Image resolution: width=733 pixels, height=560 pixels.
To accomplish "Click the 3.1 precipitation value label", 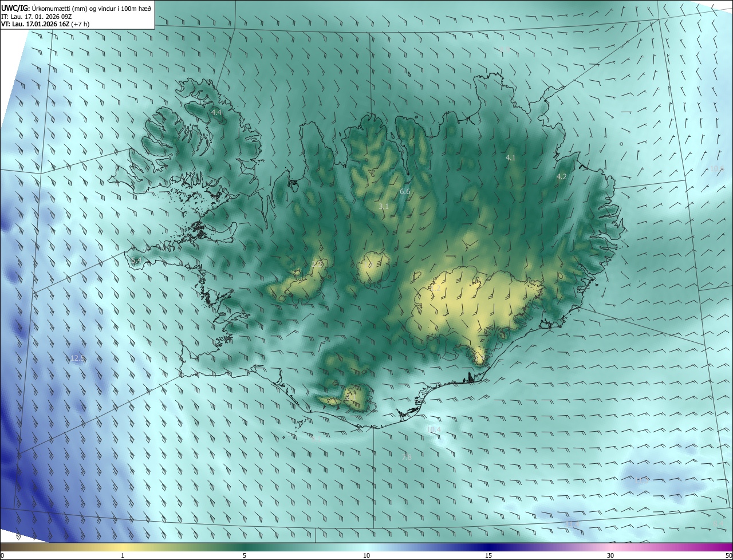I will point(384,206).
